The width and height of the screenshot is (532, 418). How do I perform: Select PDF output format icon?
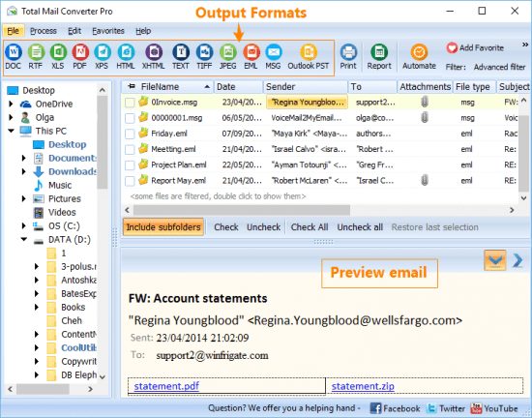(x=80, y=52)
